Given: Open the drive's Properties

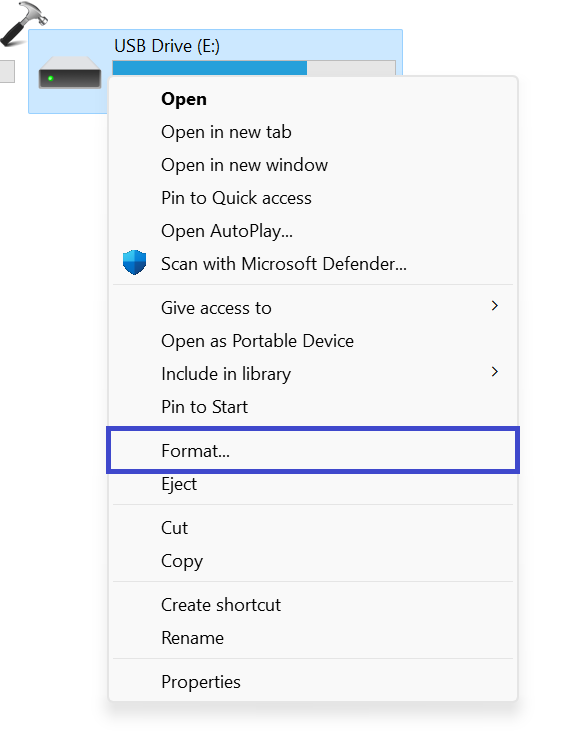Looking at the screenshot, I should click(x=313, y=682).
